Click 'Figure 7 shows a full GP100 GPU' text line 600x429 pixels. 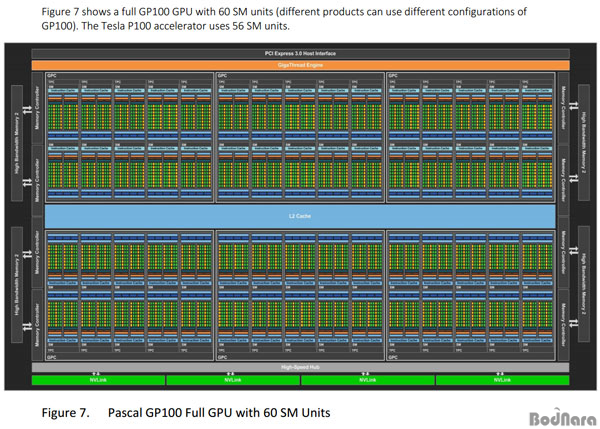pyautogui.click(x=284, y=12)
